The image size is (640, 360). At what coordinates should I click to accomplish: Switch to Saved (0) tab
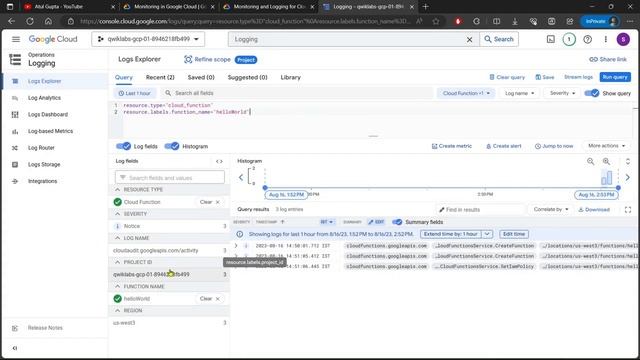(201, 77)
